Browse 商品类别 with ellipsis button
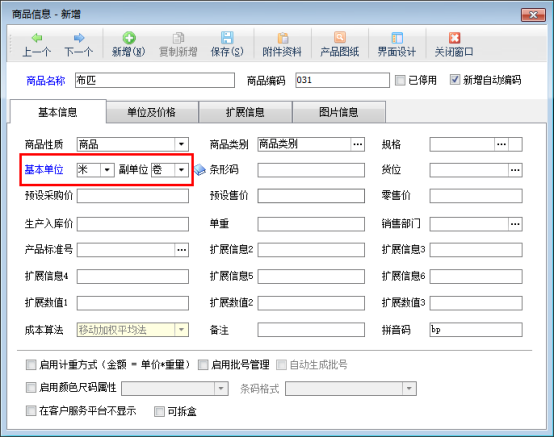The image size is (554, 438). [x=358, y=144]
